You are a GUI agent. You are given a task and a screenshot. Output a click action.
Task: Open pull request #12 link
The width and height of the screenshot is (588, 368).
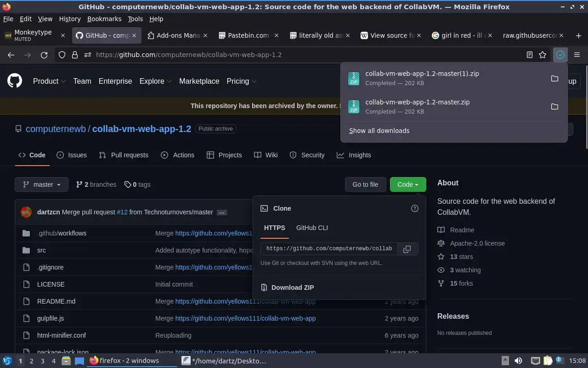pos(122,212)
